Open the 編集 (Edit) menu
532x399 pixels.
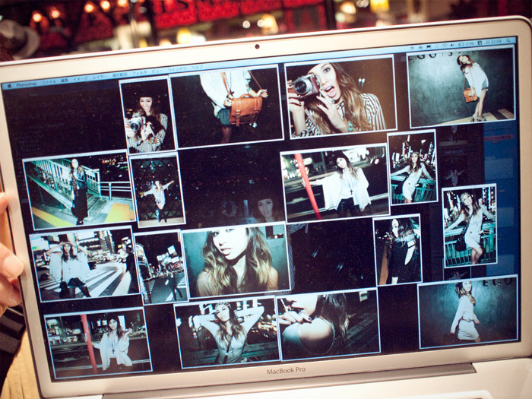point(65,81)
